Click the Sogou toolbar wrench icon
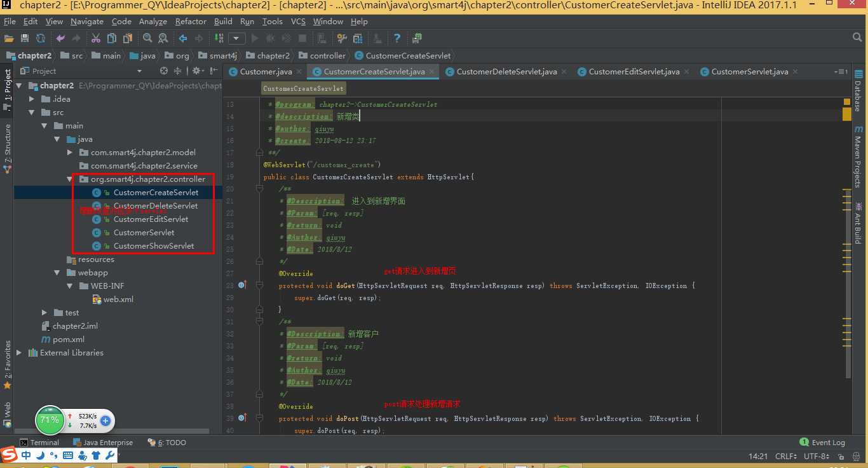 (109, 455)
